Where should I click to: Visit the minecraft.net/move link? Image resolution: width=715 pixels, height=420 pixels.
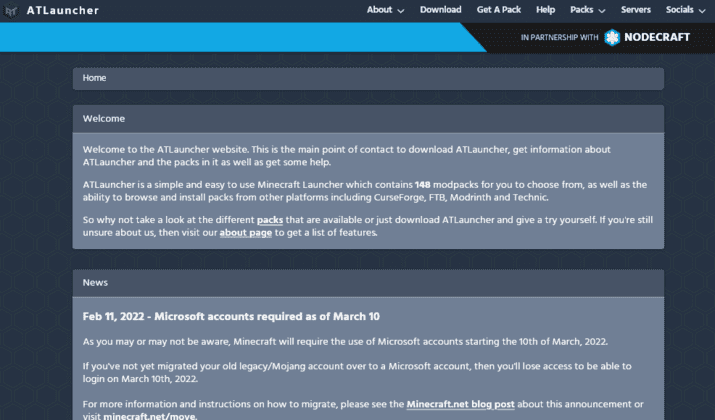(150, 416)
